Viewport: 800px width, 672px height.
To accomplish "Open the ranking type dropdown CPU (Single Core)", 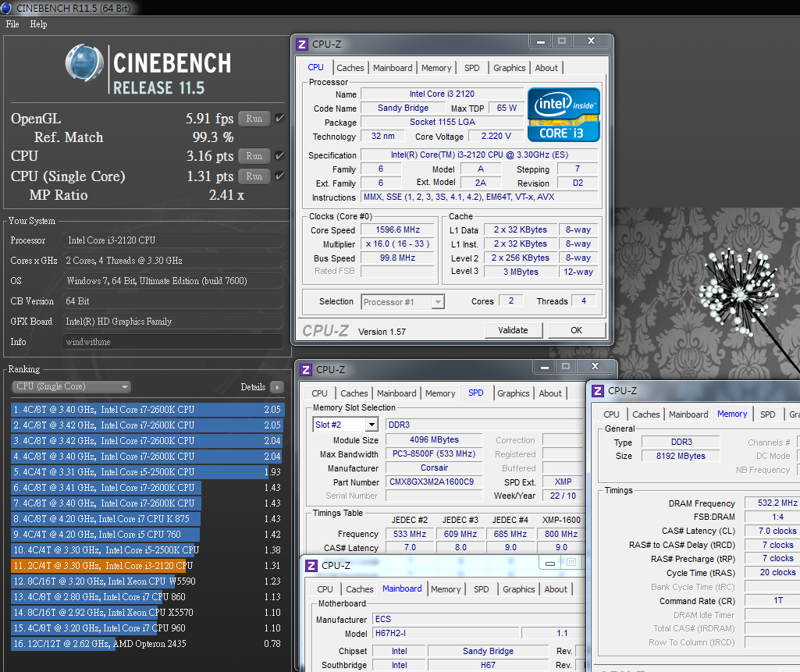I will pos(71,387).
